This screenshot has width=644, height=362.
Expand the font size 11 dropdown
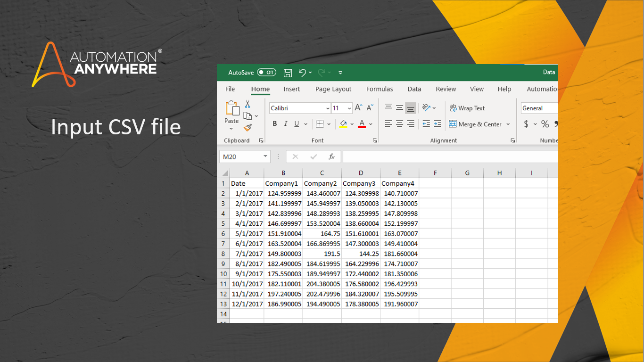(x=349, y=108)
